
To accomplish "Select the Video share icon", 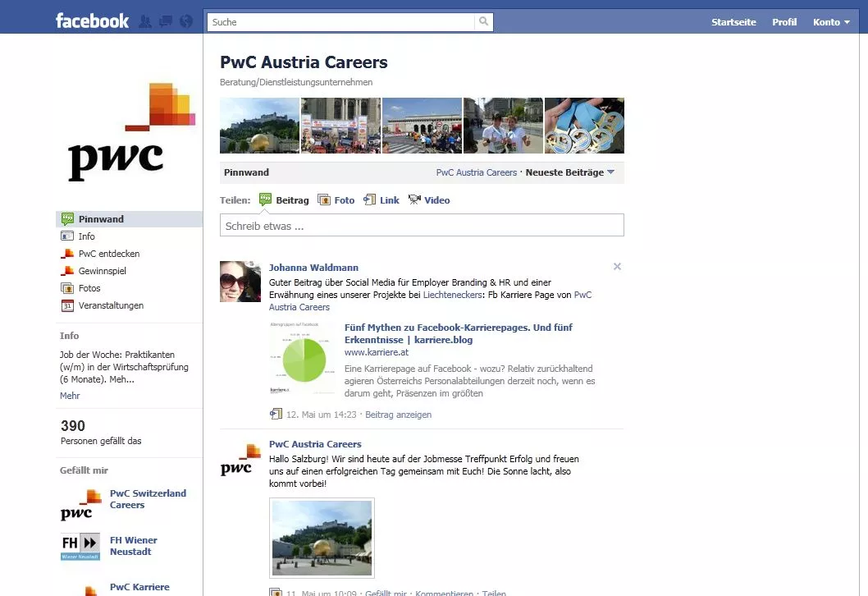I will pyautogui.click(x=414, y=199).
